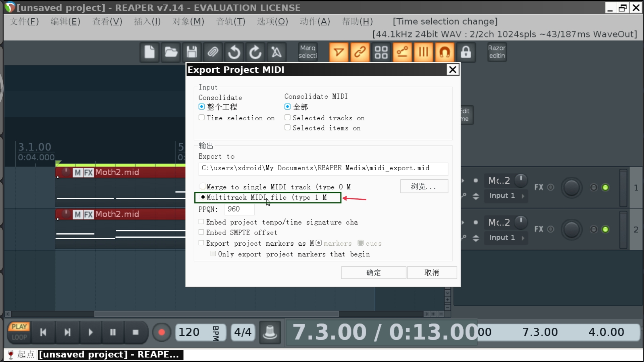
Task: Choose Selected items only option
Action: click(287, 127)
